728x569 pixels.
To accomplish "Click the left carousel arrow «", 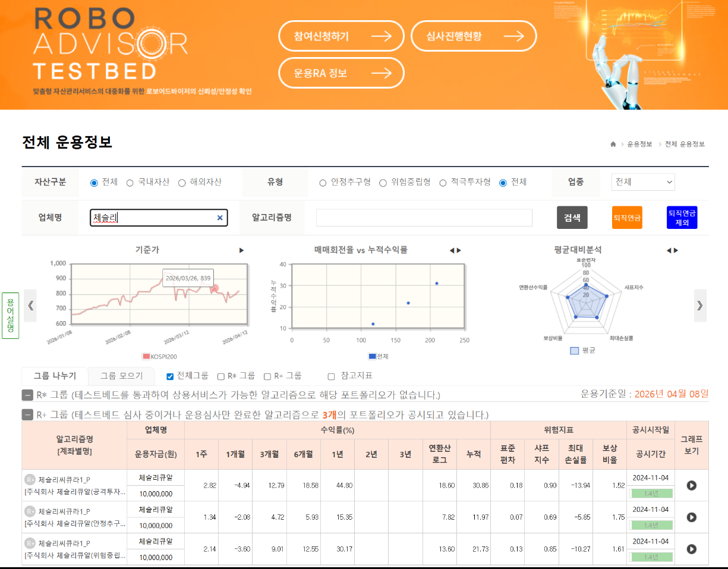I will 30,306.
